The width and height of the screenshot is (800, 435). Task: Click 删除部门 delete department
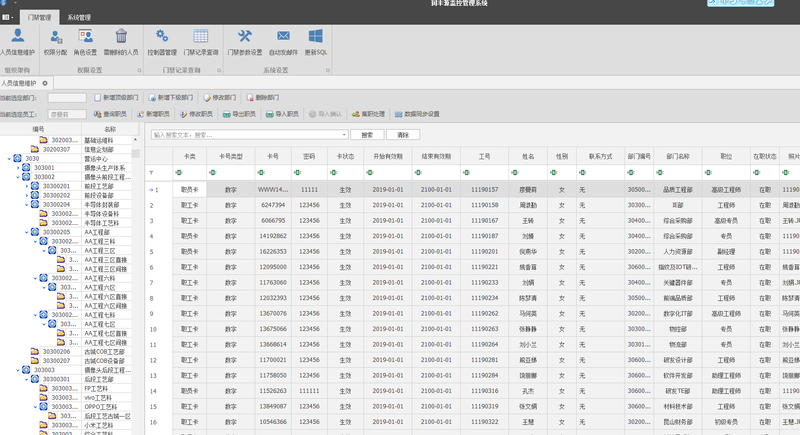pos(263,97)
